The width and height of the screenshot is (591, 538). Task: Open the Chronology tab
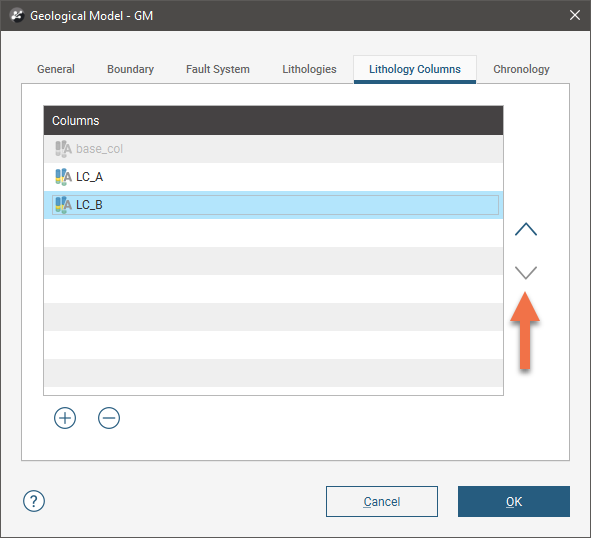pyautogui.click(x=521, y=69)
